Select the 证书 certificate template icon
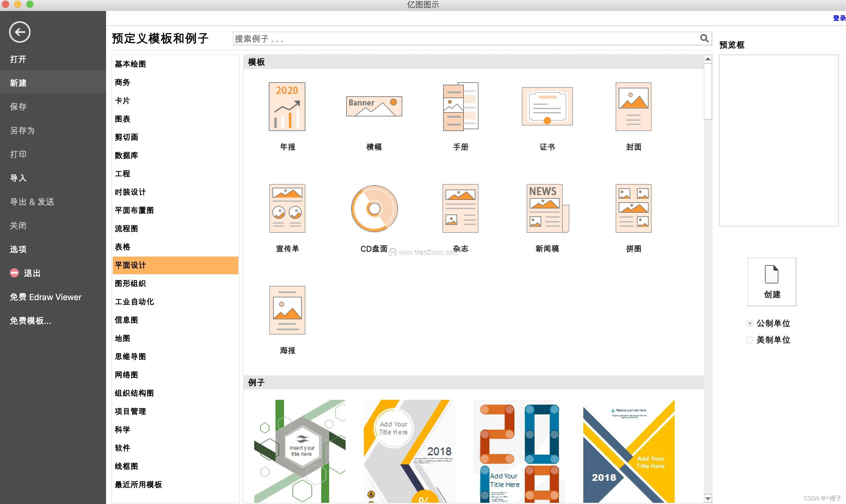846x504 pixels. 547,107
